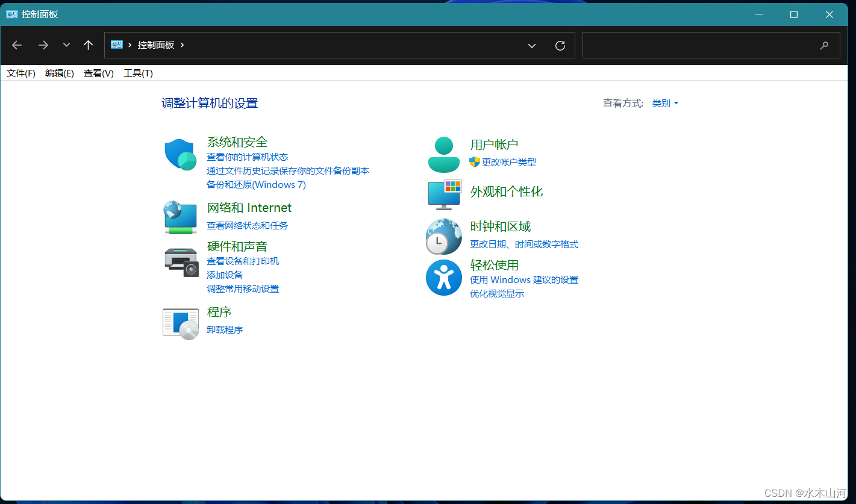Viewport: 856px width, 504px height.
Task: Click the Ease of Access icon
Action: tap(444, 278)
